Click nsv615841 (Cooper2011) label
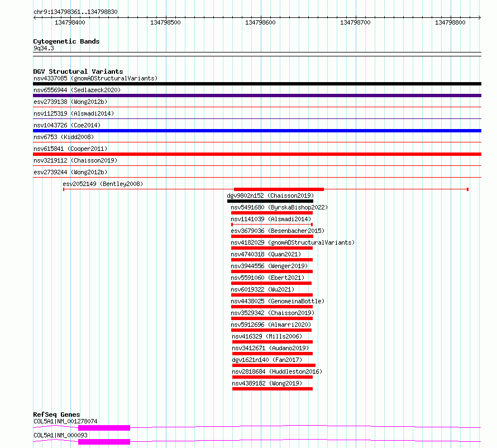Viewport: 497px width, 448px height. pyautogui.click(x=70, y=149)
